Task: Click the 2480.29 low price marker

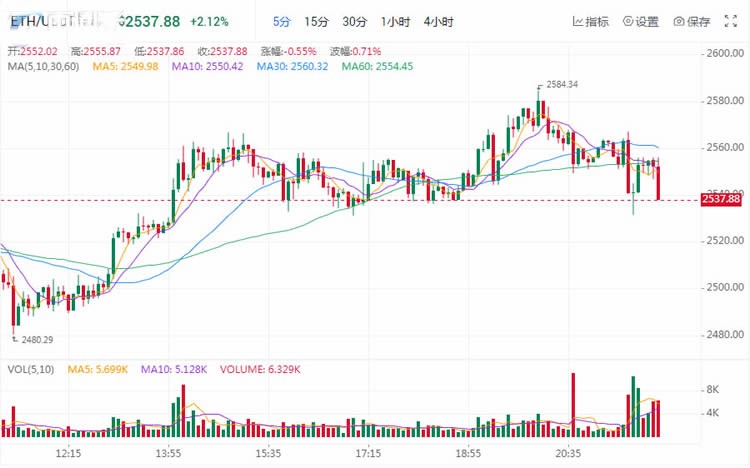Action: (37, 340)
